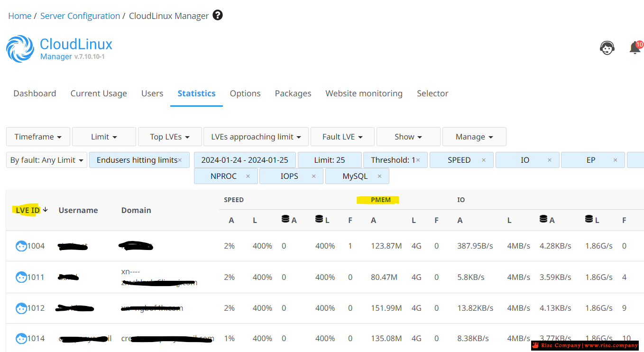Follow the Home breadcrumb link

[x=20, y=16]
